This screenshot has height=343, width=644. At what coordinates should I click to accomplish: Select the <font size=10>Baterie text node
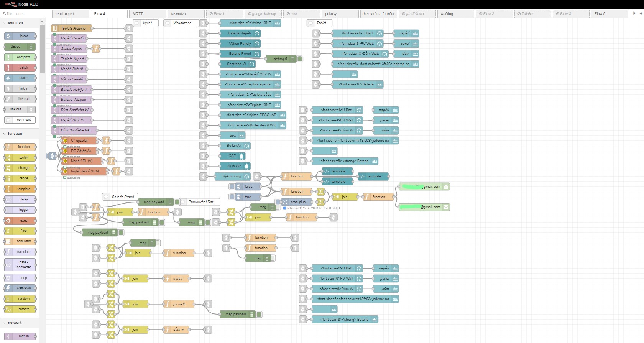pos(358,84)
